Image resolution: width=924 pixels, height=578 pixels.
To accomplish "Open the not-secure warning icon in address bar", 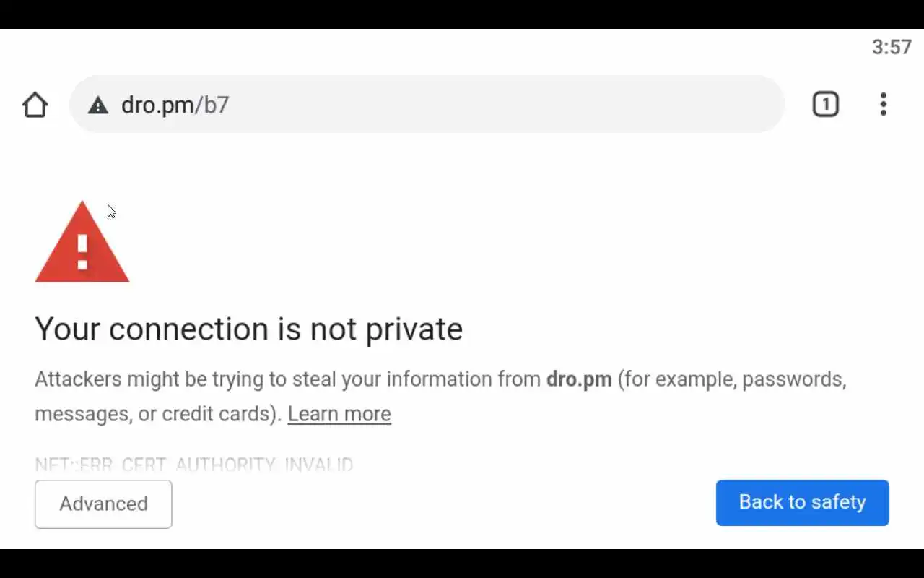I will [98, 105].
